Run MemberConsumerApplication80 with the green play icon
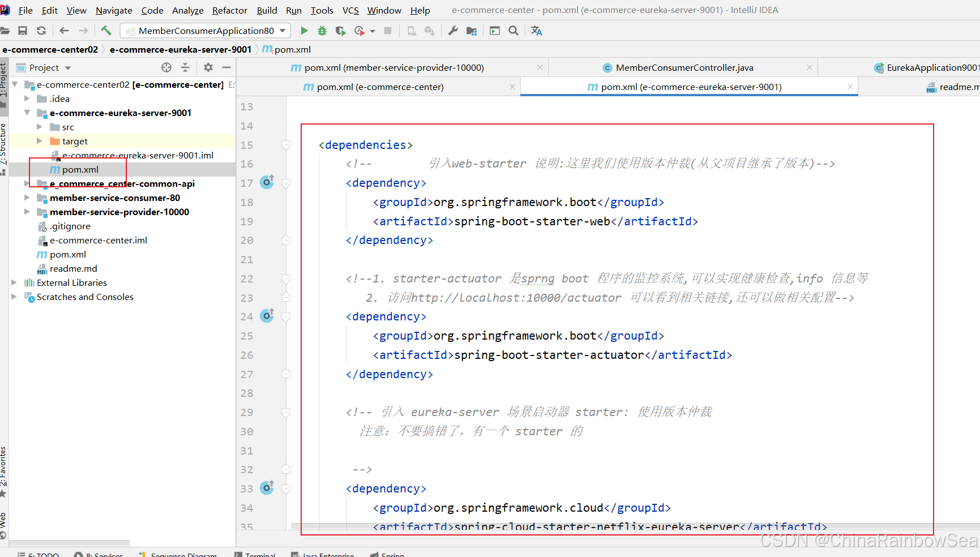Viewport: 980px width, 557px height. [x=304, y=31]
